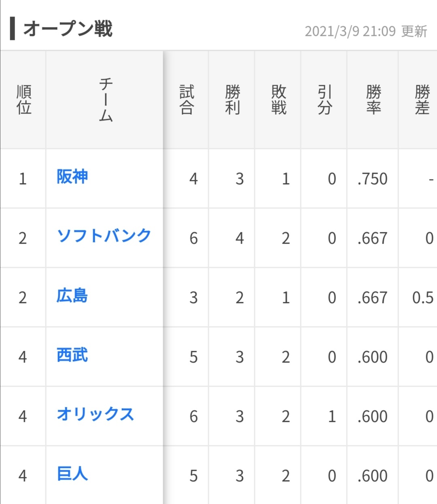
Task: Click the 広島 team link
Action: tap(72, 296)
